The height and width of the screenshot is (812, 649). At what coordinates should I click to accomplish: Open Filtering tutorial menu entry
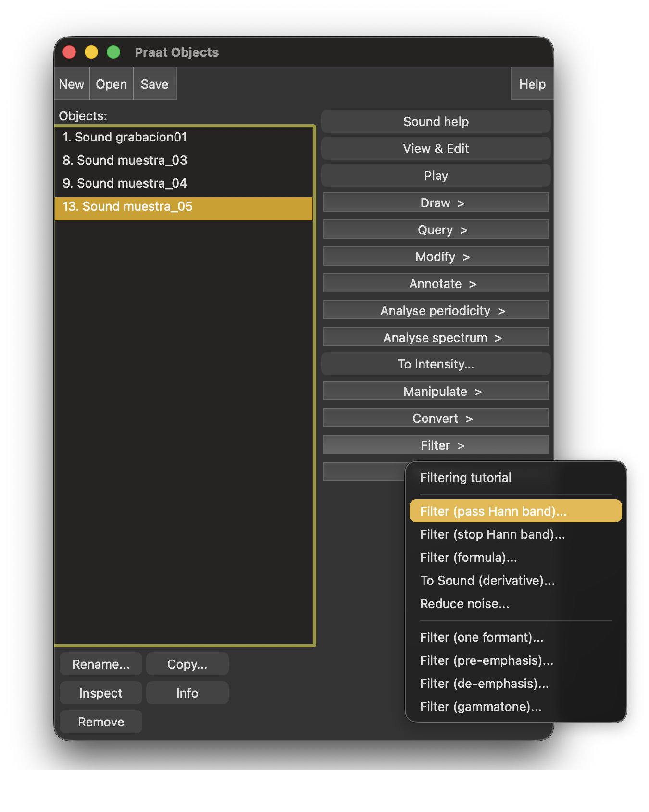click(465, 478)
